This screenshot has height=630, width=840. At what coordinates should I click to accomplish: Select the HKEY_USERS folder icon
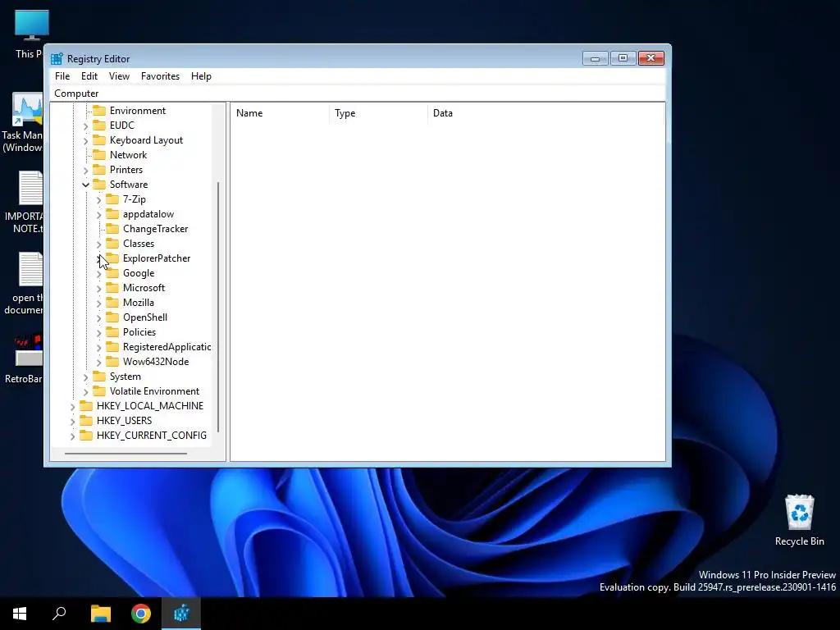(x=86, y=421)
